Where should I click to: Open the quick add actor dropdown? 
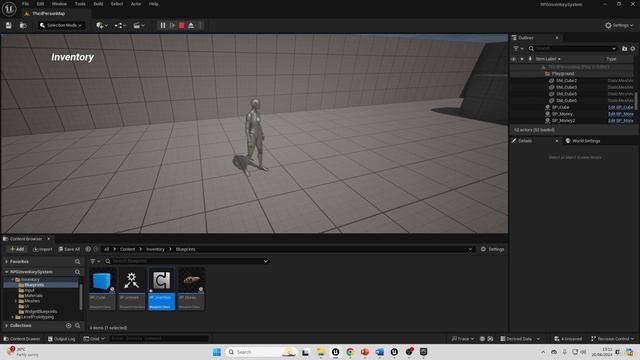click(x=102, y=25)
